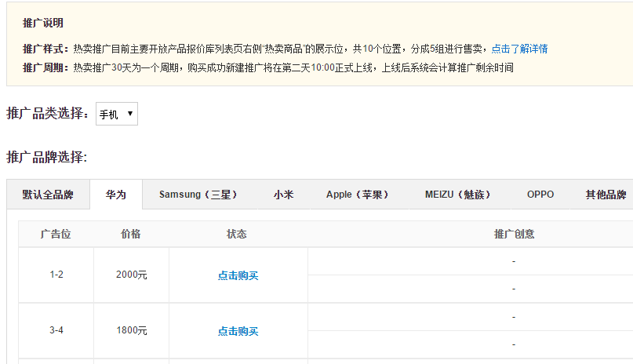The width and height of the screenshot is (633, 364).
Task: Switch to the 小米 brand tab
Action: 283,195
